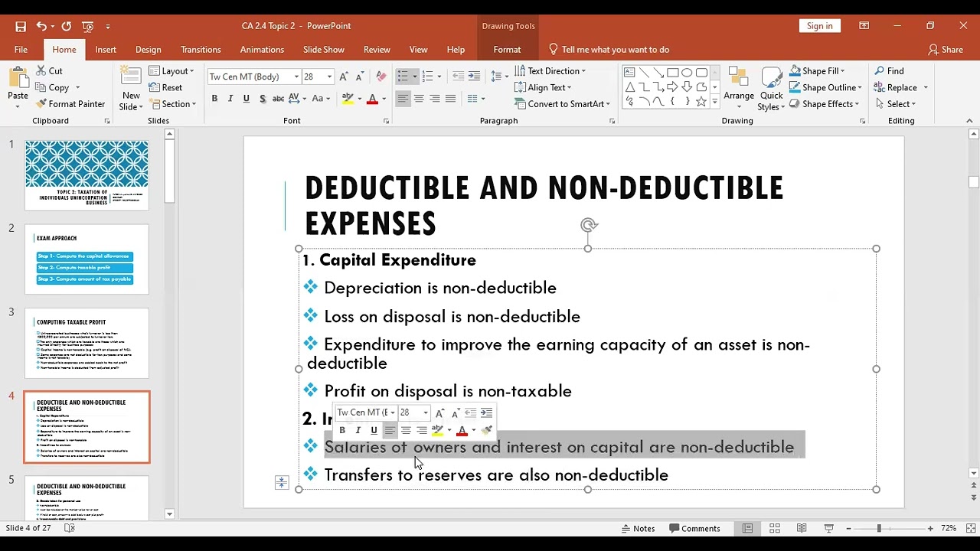This screenshot has width=980, height=551.
Task: Apply ribbon text highlight color
Action: 348,99
